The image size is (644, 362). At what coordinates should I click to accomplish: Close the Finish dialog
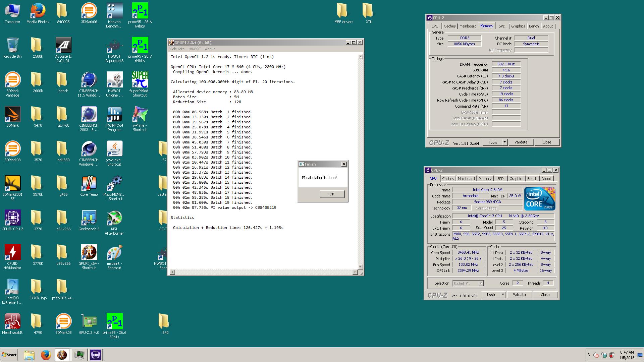pyautogui.click(x=344, y=164)
